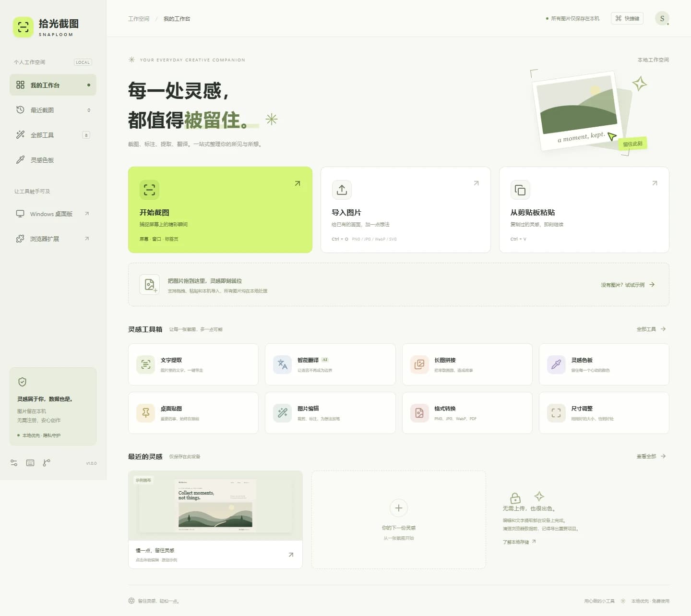Open 全部工具 in the sidebar
Viewport: 691px width, 616px height.
pyautogui.click(x=53, y=135)
